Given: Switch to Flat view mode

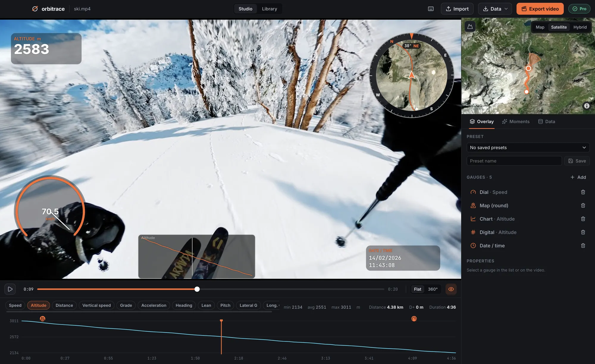Looking at the screenshot, I should tap(417, 289).
